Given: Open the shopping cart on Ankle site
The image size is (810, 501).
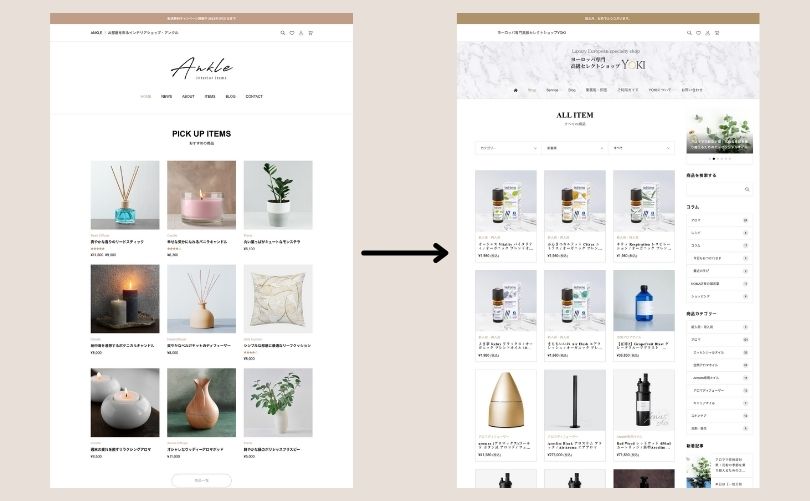Looking at the screenshot, I should click(x=310, y=33).
